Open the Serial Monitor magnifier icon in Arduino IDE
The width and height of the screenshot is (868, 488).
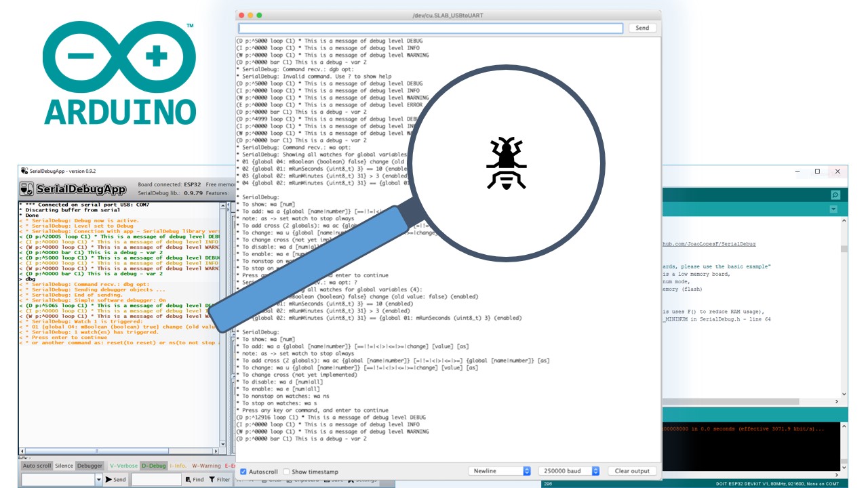click(837, 195)
